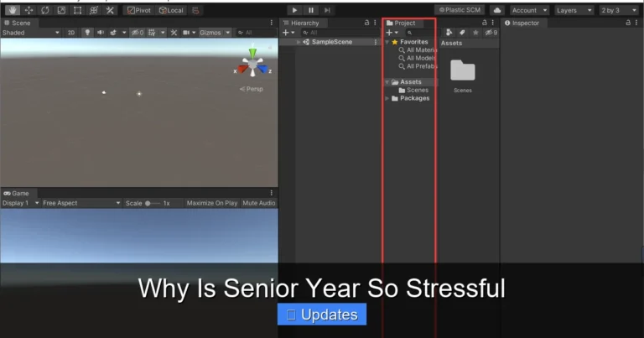Image resolution: width=644 pixels, height=338 pixels.
Task: Switch to the Inspector tab
Action: tap(522, 23)
